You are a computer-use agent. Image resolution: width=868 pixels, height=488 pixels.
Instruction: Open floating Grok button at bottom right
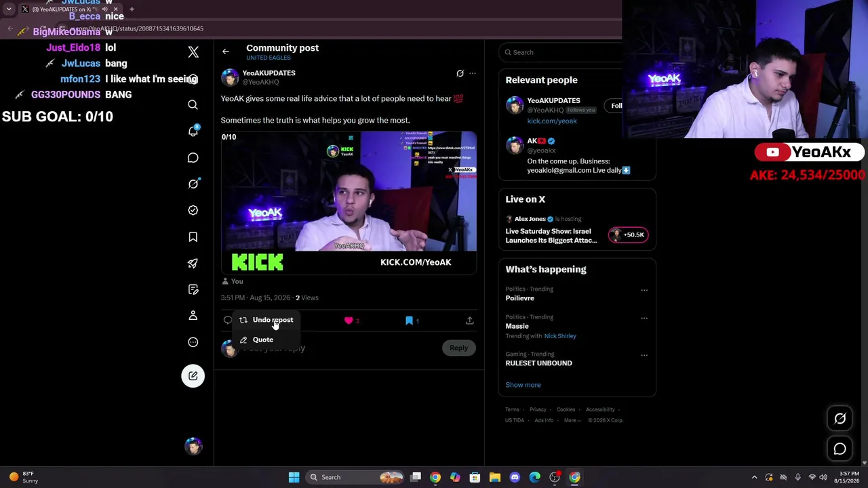coord(840,419)
